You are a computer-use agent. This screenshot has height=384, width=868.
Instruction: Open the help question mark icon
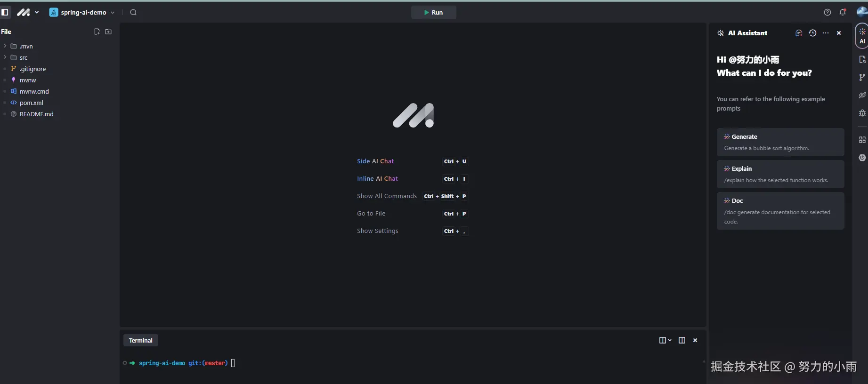click(x=827, y=12)
